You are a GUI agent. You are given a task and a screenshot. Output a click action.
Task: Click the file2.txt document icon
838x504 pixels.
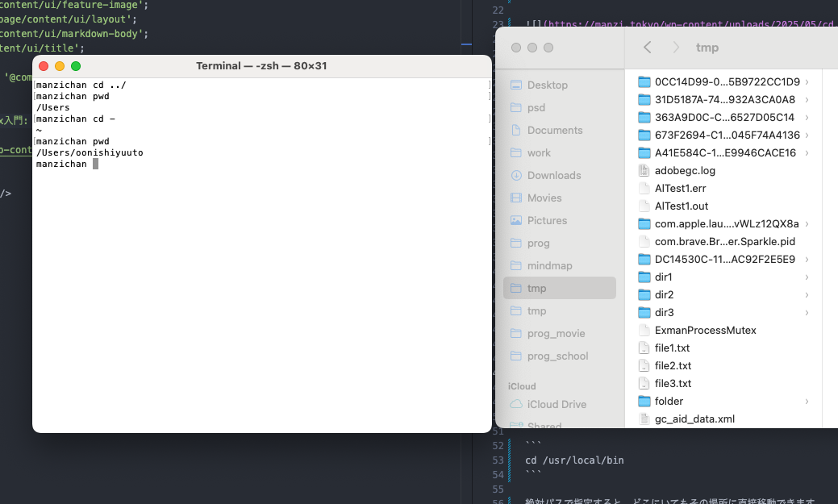(x=644, y=365)
